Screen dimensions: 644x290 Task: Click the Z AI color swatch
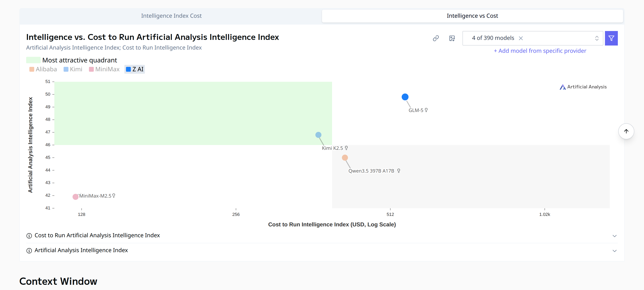click(x=129, y=69)
